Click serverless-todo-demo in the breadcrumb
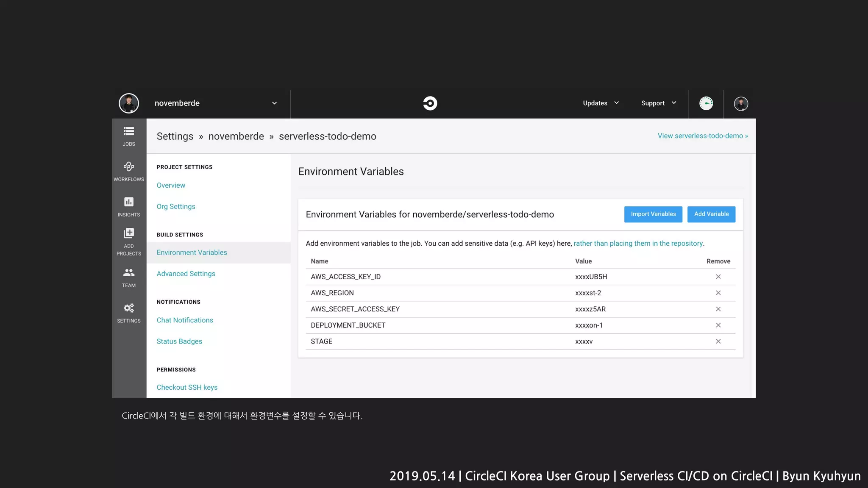This screenshot has height=488, width=868. click(328, 136)
